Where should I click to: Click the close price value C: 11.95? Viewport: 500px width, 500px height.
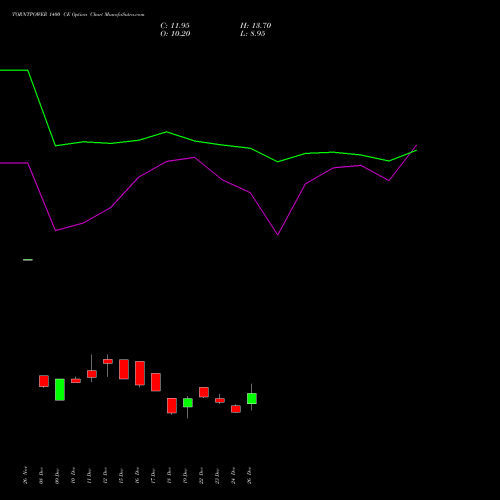pyautogui.click(x=175, y=26)
